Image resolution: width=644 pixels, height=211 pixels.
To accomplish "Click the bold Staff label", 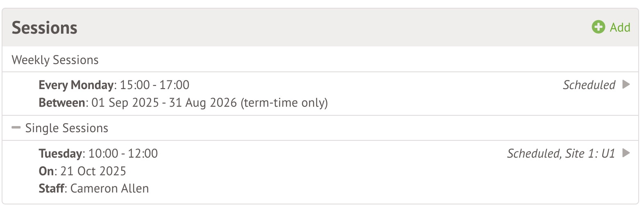I will tap(52, 188).
